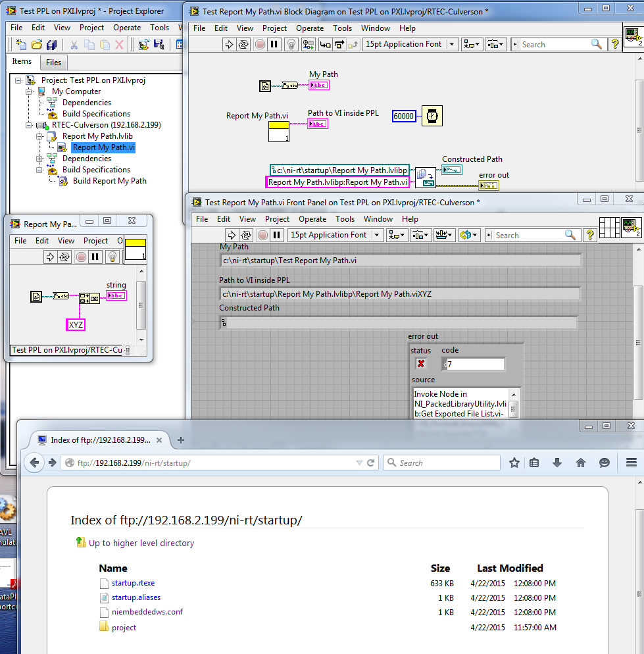This screenshot has width=644, height=654.
Task: Toggle highlight execution in the small Report My Path window
Action: point(112,257)
